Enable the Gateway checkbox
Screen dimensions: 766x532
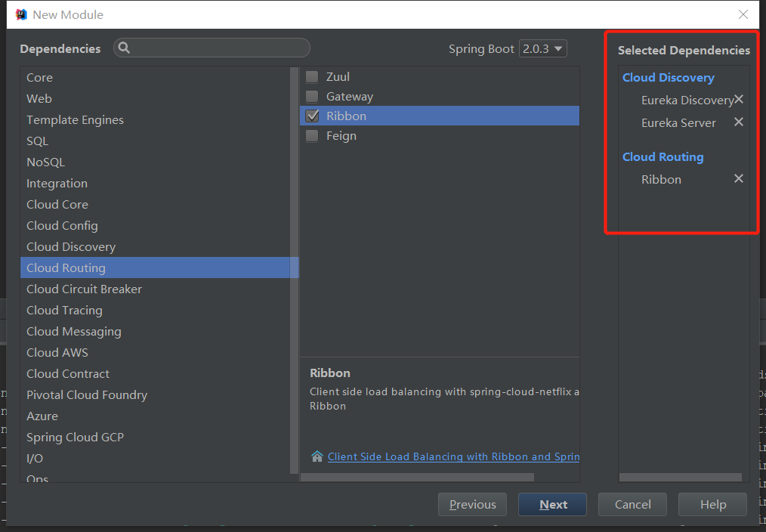click(312, 96)
